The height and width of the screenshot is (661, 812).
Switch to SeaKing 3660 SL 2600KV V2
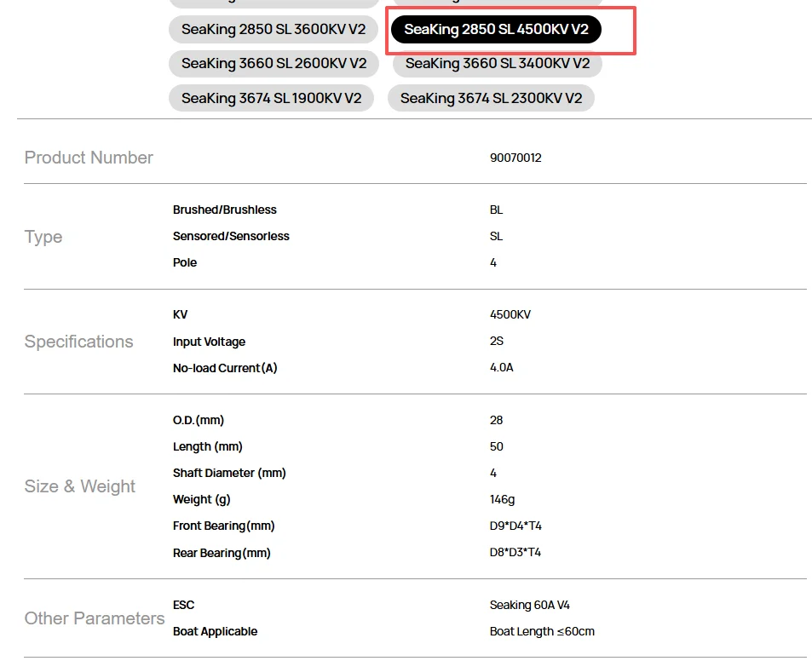tap(274, 64)
